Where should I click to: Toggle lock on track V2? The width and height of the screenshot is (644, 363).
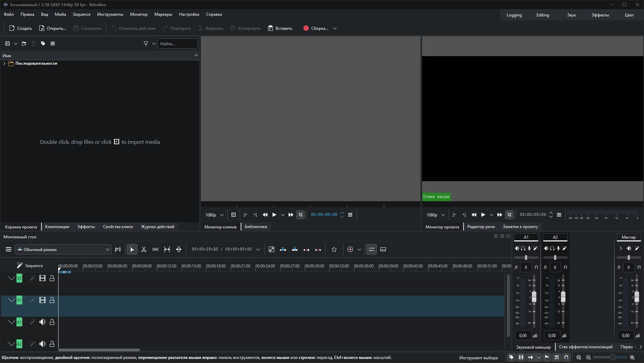52,278
